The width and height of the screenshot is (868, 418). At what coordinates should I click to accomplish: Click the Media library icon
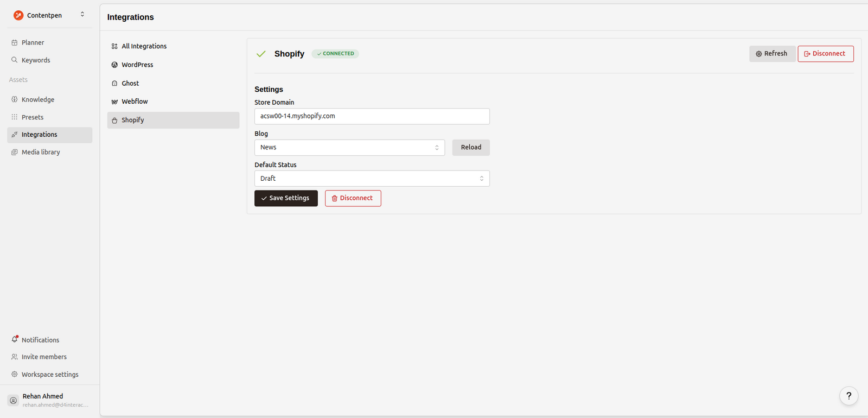tap(15, 152)
